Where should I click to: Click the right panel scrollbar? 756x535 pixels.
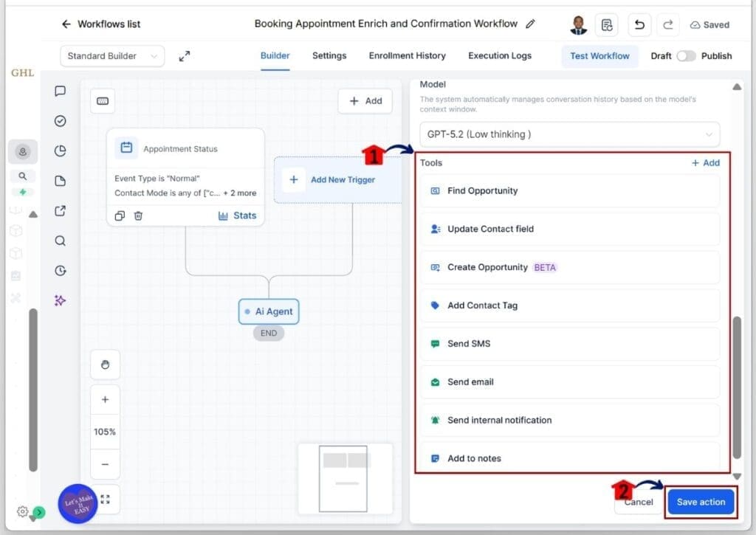pyautogui.click(x=737, y=387)
